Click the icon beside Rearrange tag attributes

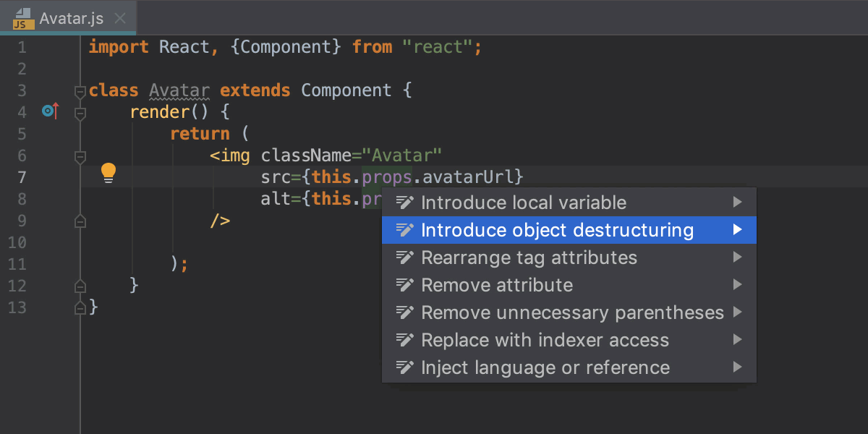(x=406, y=258)
